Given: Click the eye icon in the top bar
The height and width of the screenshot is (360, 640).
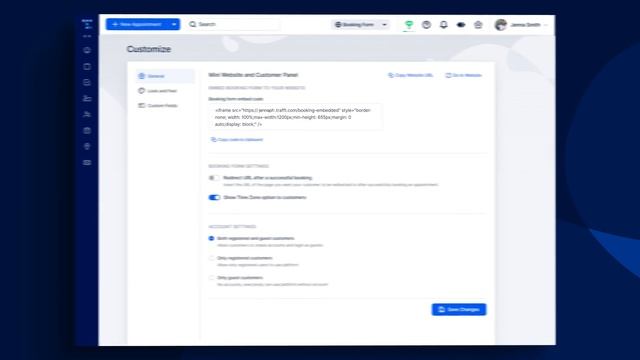Looking at the screenshot, I should 461,24.
